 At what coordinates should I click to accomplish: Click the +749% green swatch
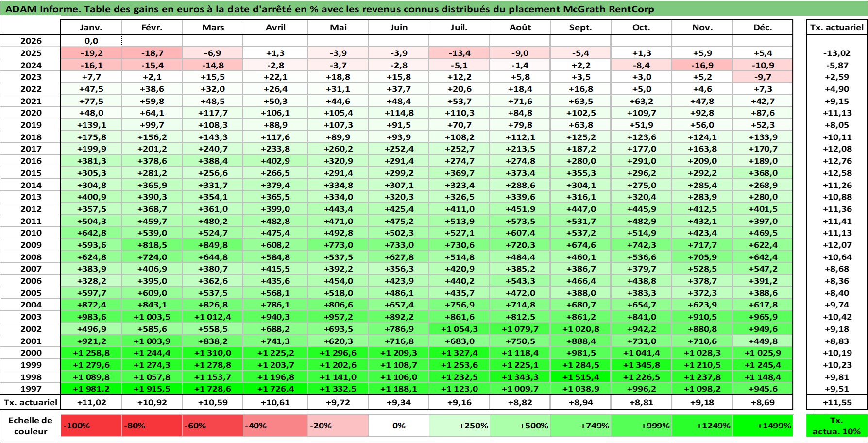[581, 426]
